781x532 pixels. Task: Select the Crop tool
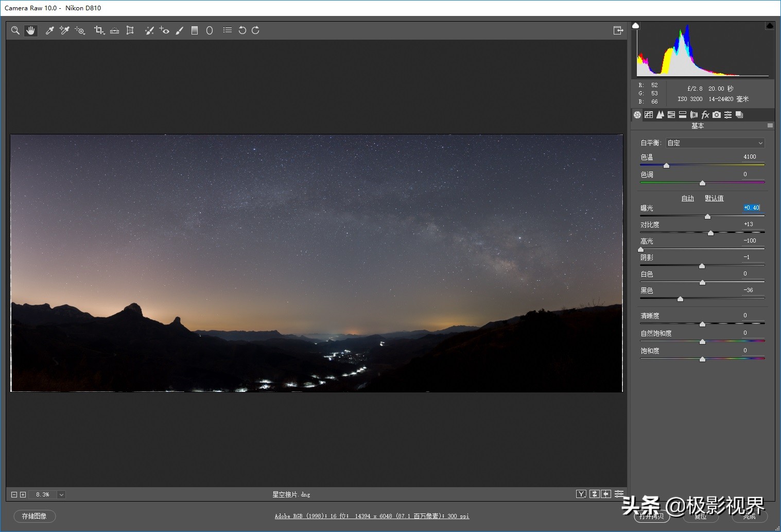pyautogui.click(x=99, y=30)
